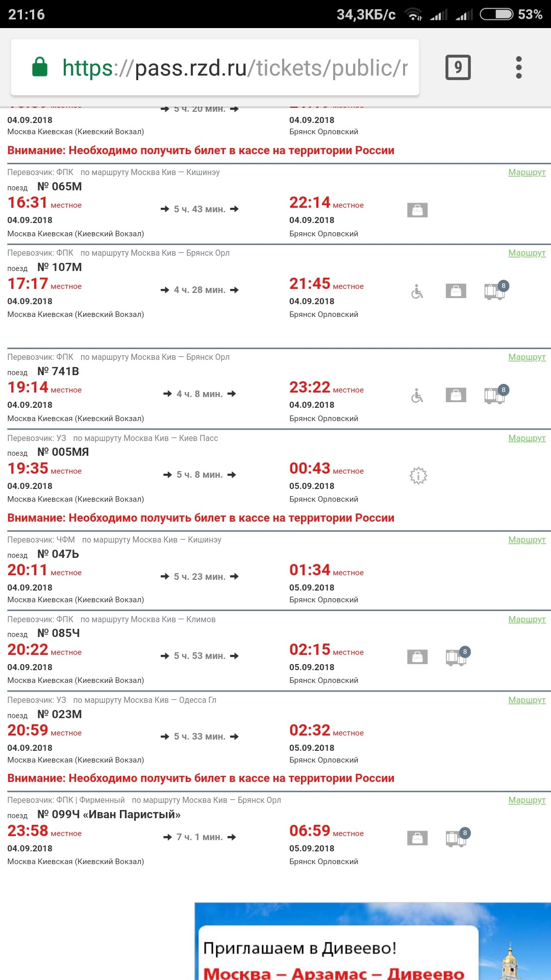
Task: Tap the secure lock icon in address bar
Action: 40,67
